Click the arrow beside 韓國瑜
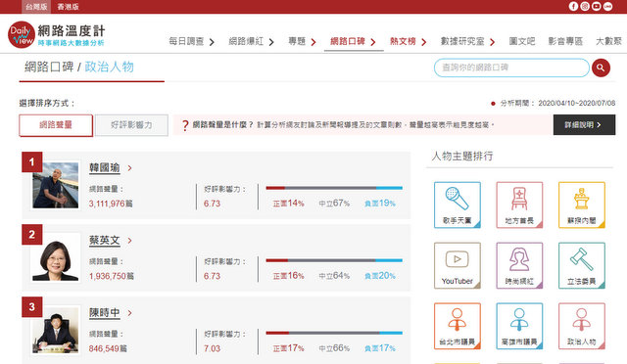This screenshot has height=364, width=627. [129, 168]
